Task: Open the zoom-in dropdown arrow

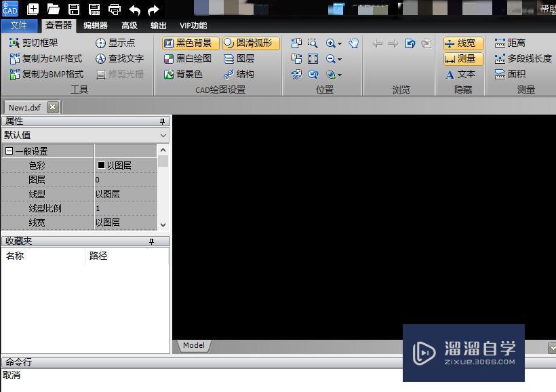Action: pyautogui.click(x=341, y=42)
